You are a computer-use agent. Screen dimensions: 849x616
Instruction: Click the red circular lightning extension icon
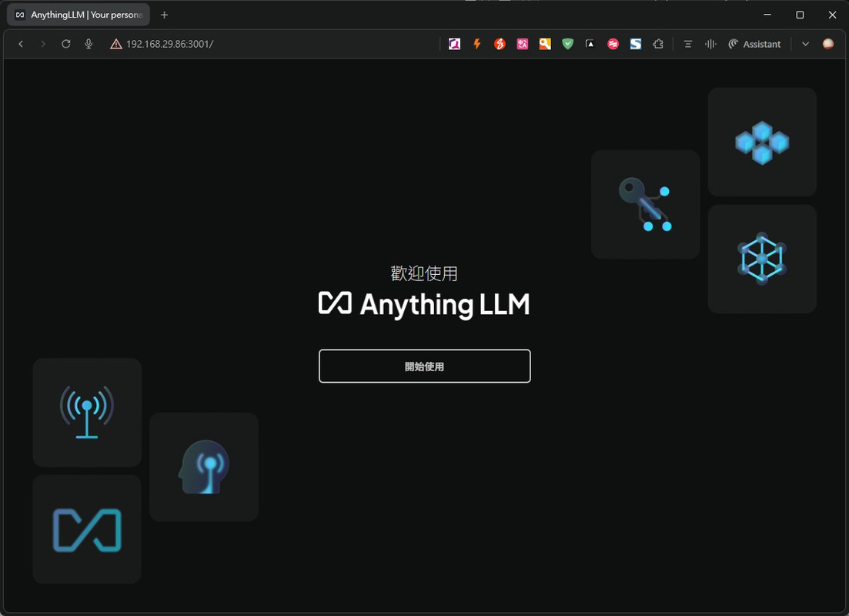pyautogui.click(x=500, y=44)
